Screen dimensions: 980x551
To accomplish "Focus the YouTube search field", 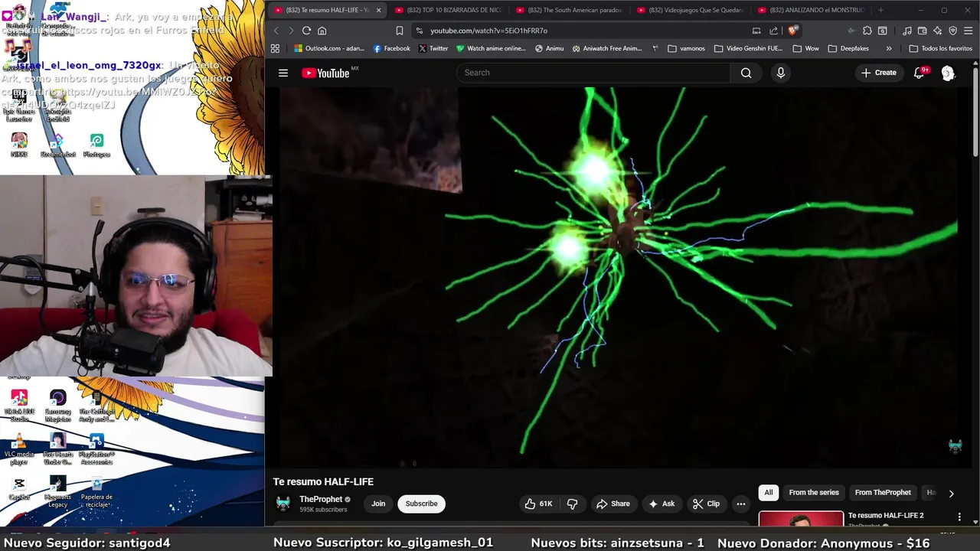I will pos(593,73).
